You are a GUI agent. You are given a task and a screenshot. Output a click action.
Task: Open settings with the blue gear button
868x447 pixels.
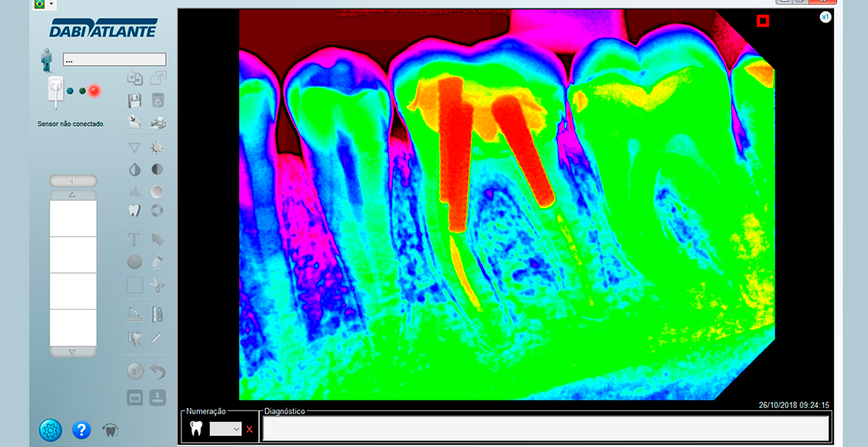coord(50,430)
